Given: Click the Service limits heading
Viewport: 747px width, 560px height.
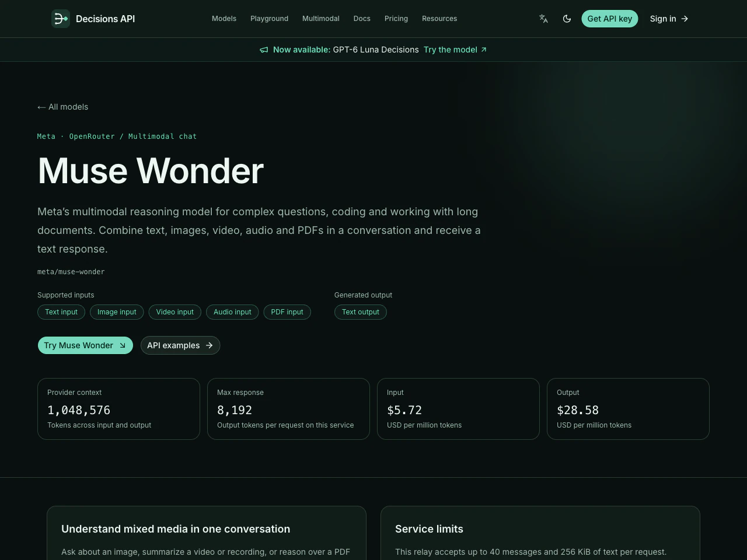Looking at the screenshot, I should click(x=429, y=529).
